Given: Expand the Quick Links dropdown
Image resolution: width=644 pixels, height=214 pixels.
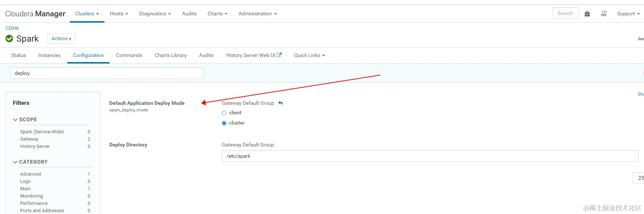Looking at the screenshot, I should [309, 55].
